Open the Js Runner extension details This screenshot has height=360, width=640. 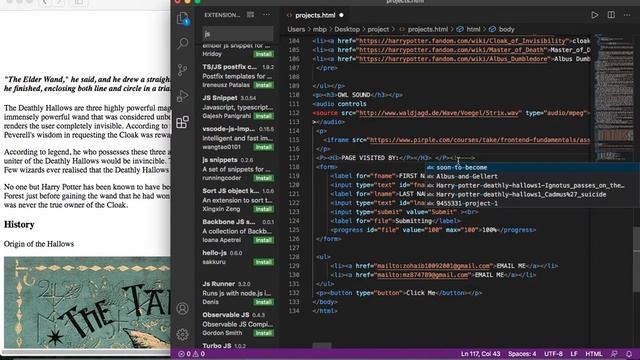click(238, 293)
